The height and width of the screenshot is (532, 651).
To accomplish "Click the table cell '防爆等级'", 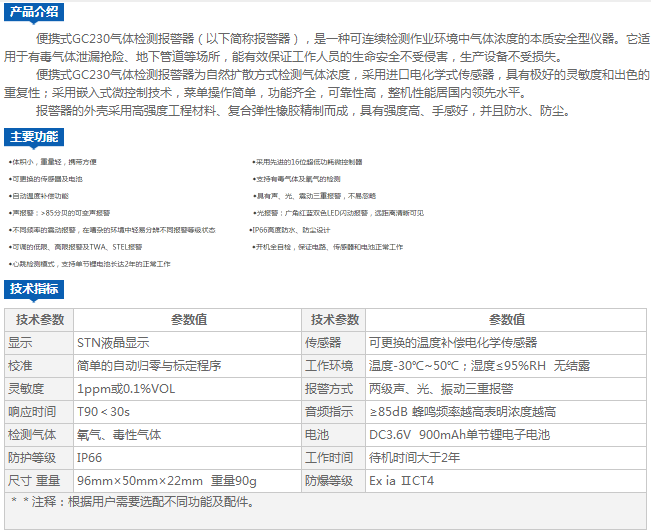I will click(x=333, y=481).
